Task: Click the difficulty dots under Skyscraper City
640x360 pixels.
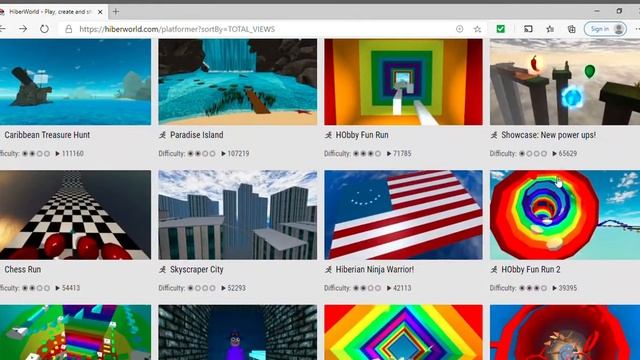Action: click(x=201, y=288)
